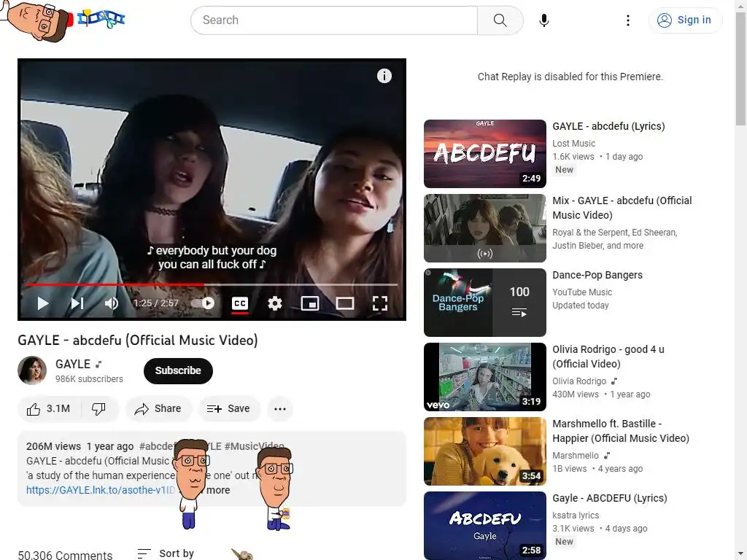Image resolution: width=747 pixels, height=560 pixels.
Task: Click the Lost Music channel name
Action: coord(573,144)
